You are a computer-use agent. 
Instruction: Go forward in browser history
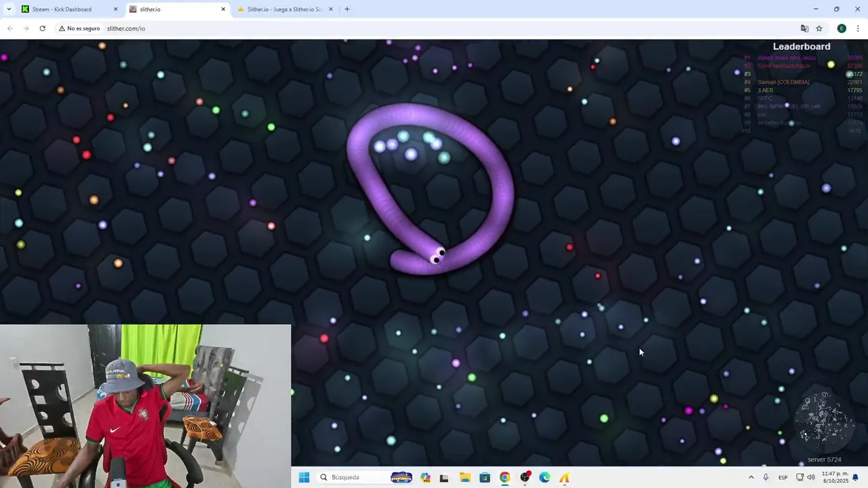tap(26, 28)
